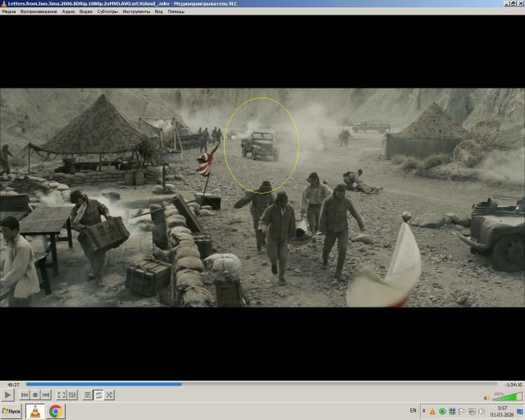The image size is (525, 420).
Task: Click the colorful squares tray icon
Action: point(452,411)
